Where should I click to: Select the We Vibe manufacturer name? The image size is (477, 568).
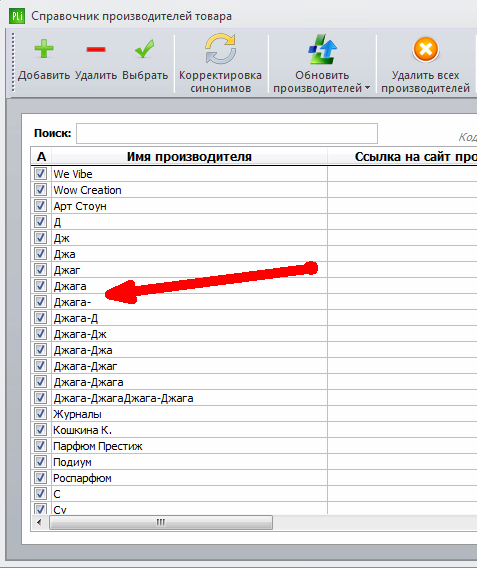tap(73, 174)
